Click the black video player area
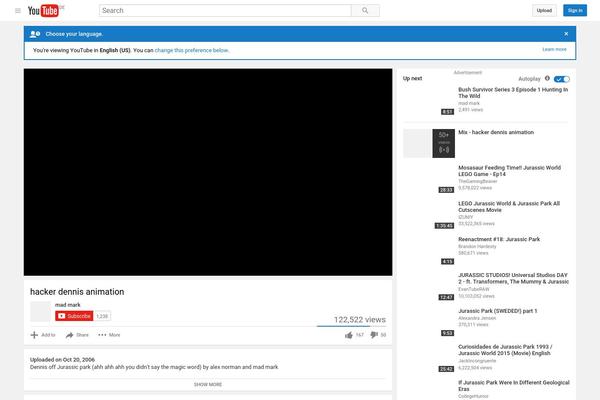Viewport: 600px width, 400px height. click(208, 172)
